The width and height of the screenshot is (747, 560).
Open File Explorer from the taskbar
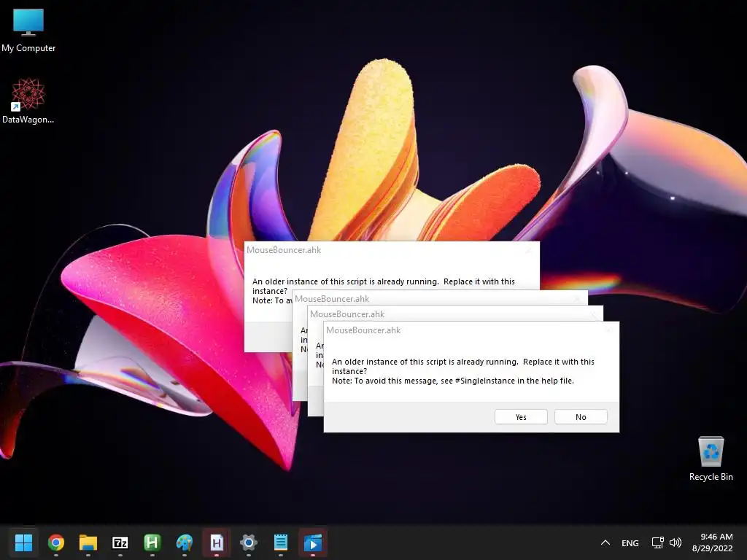(x=88, y=542)
